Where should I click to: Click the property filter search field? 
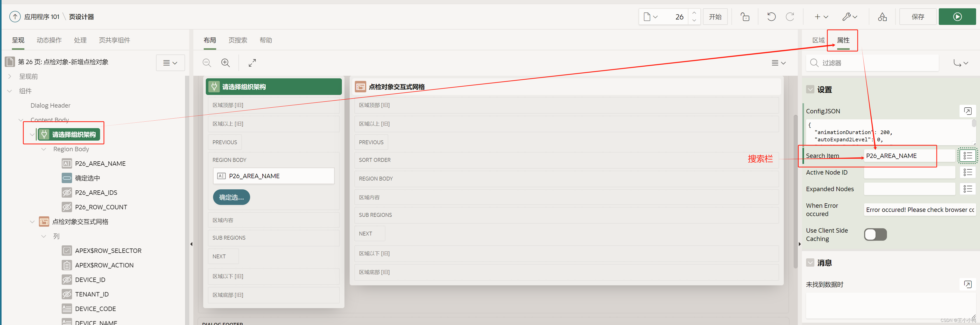point(873,63)
